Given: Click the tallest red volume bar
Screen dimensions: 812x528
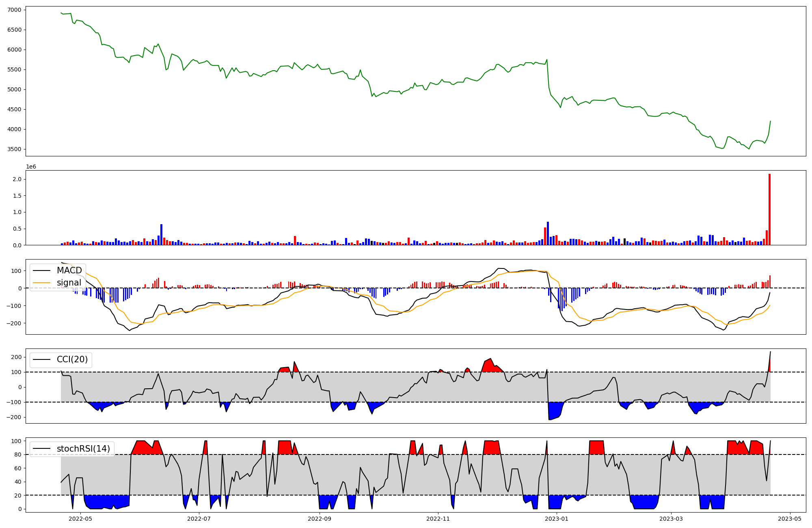Looking at the screenshot, I should click(x=769, y=210).
